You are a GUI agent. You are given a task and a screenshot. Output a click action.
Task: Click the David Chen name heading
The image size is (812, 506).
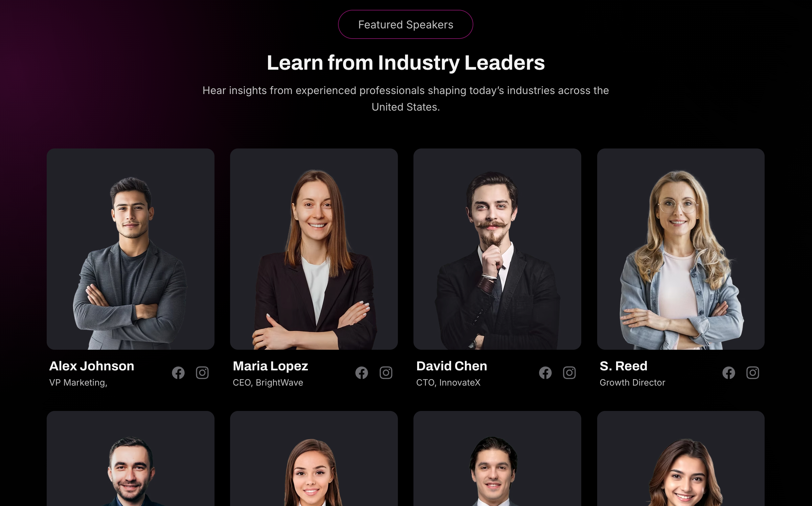coord(452,366)
